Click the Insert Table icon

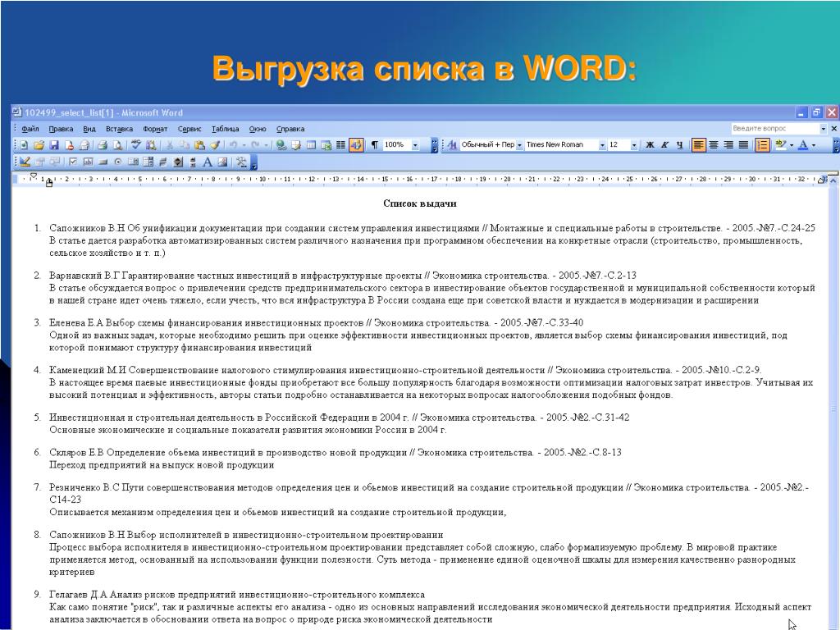[311, 145]
